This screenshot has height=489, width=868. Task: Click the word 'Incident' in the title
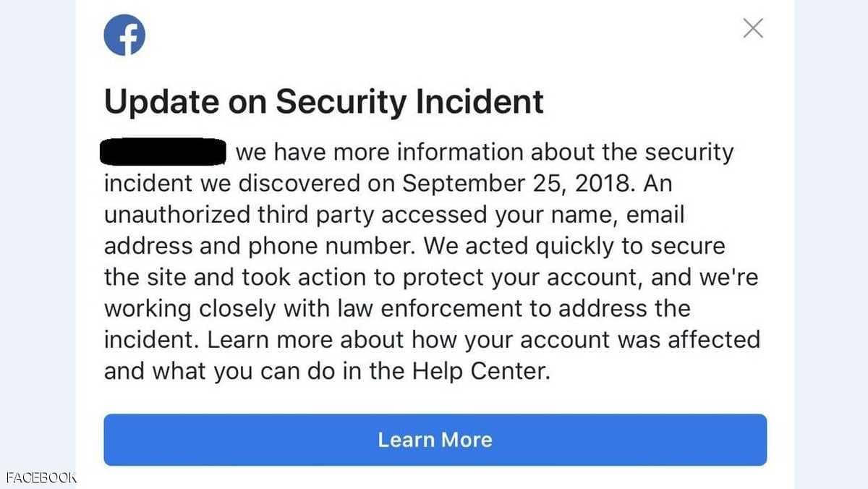[x=480, y=102]
